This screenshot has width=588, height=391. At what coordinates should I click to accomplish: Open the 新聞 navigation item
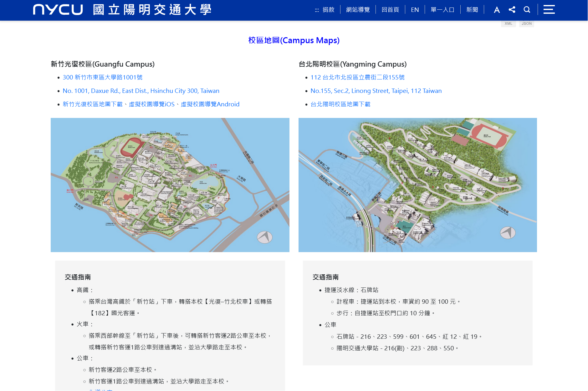[x=472, y=10]
